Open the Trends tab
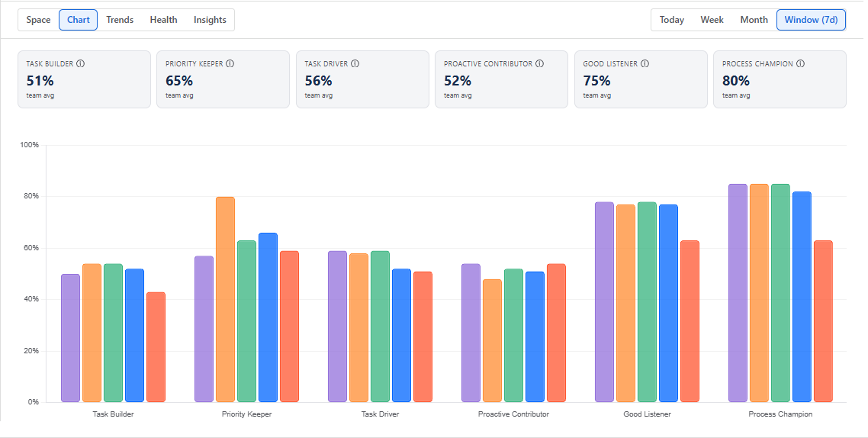868x438 pixels. [x=120, y=20]
